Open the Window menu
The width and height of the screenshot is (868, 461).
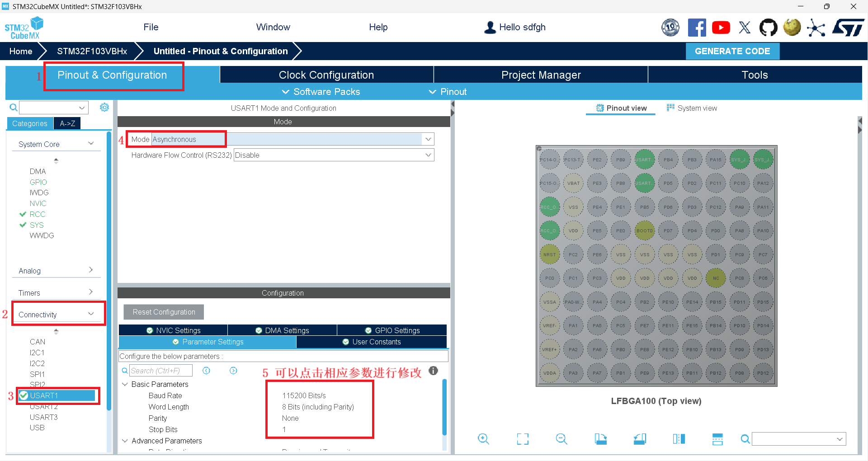click(273, 27)
